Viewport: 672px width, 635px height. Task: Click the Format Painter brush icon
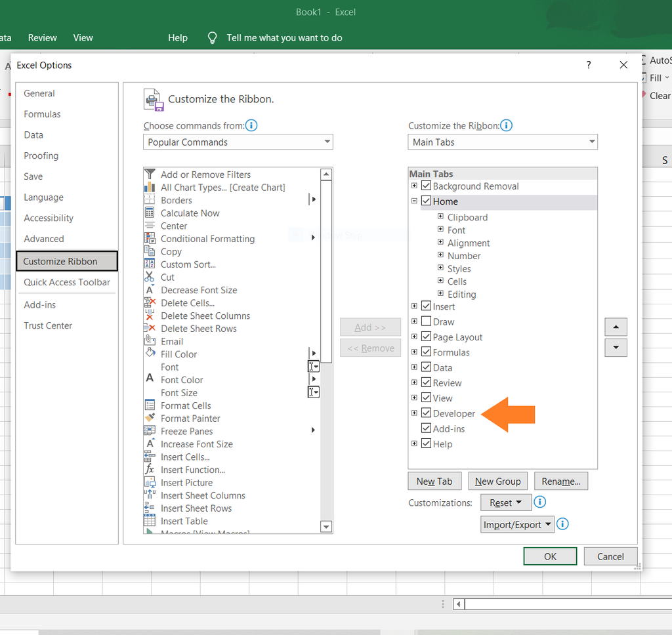(x=150, y=419)
